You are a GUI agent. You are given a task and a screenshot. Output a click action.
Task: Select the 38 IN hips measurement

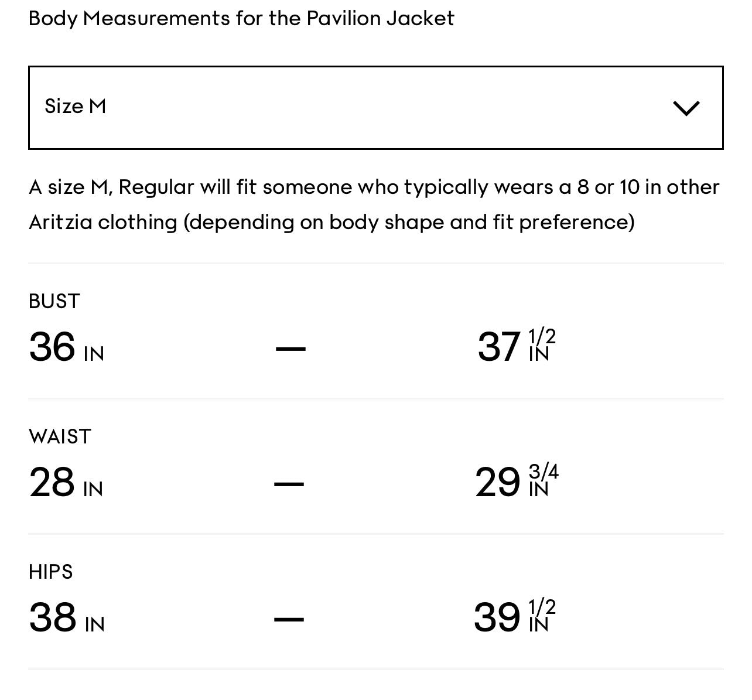click(66, 617)
